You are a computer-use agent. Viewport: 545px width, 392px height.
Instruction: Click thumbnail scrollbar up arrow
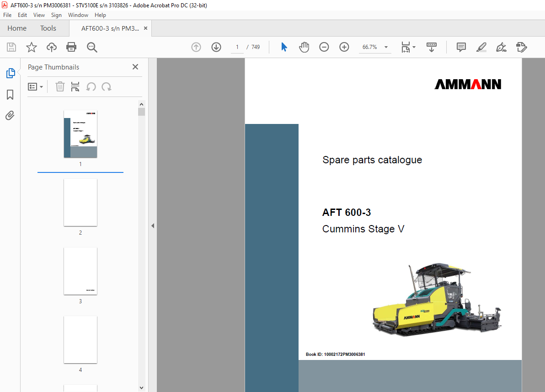(141, 104)
